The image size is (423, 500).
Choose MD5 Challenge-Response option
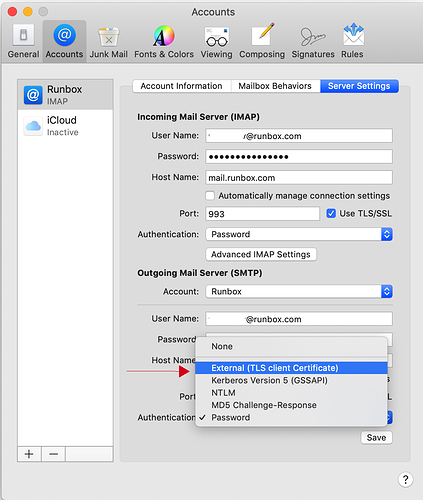(x=291, y=405)
